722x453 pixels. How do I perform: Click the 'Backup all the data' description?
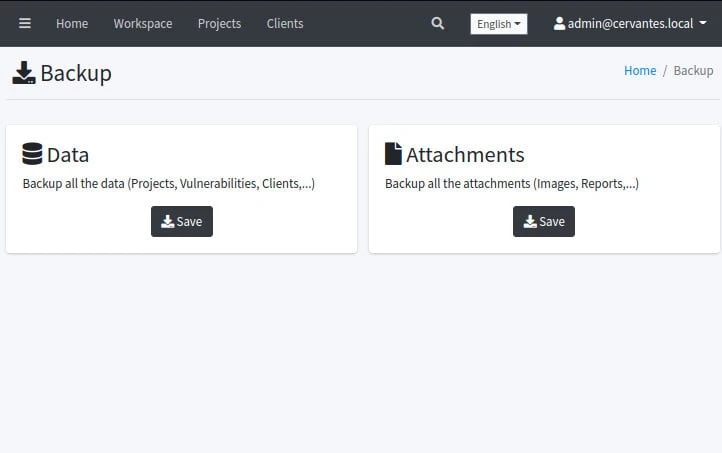tap(169, 184)
